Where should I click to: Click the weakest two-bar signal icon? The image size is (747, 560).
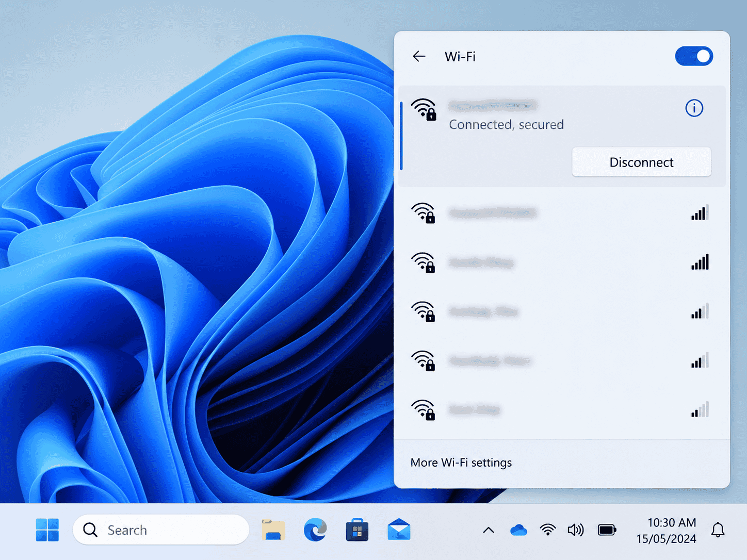700,409
